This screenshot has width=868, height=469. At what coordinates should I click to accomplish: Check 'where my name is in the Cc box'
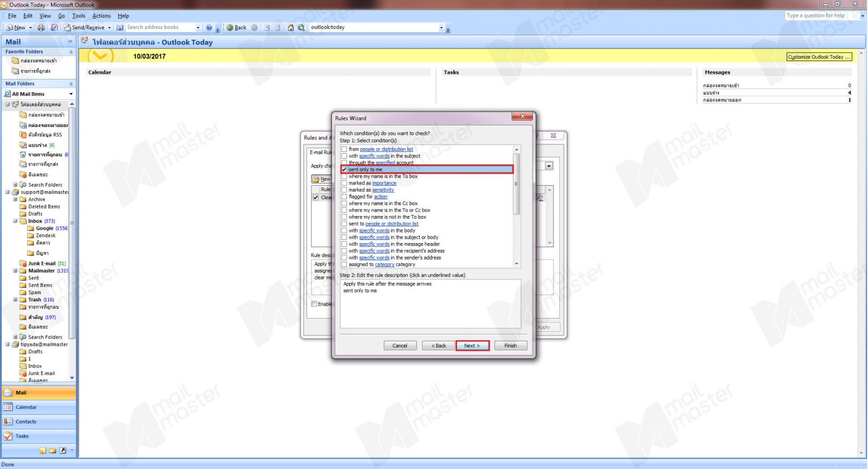click(x=344, y=204)
